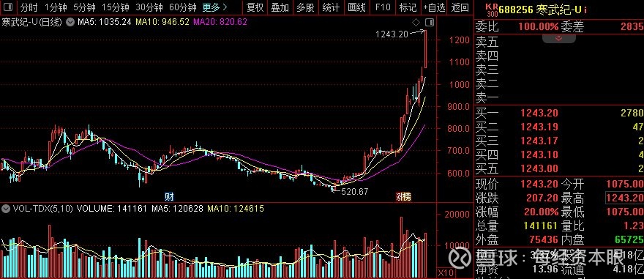Switch to the 60分钟 period

click(183, 7)
